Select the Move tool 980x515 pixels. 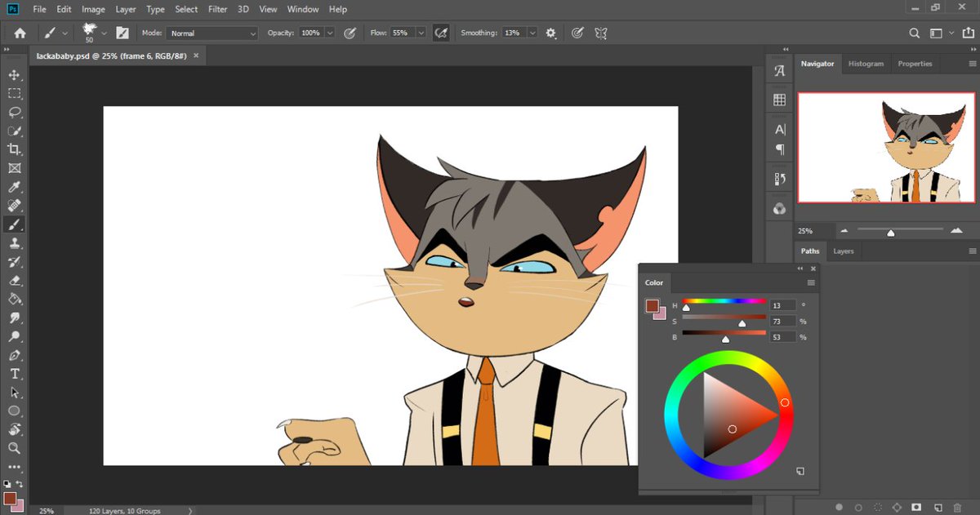(14, 74)
